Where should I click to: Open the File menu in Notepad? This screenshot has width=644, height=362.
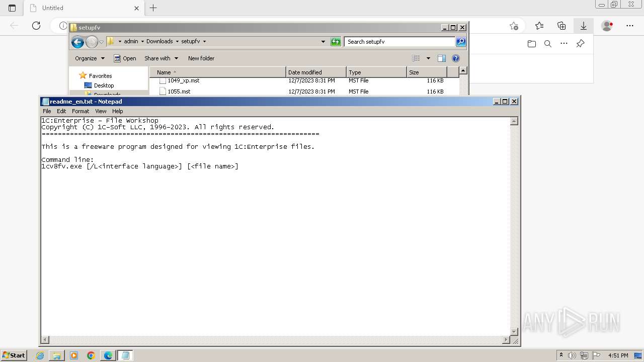pyautogui.click(x=47, y=111)
